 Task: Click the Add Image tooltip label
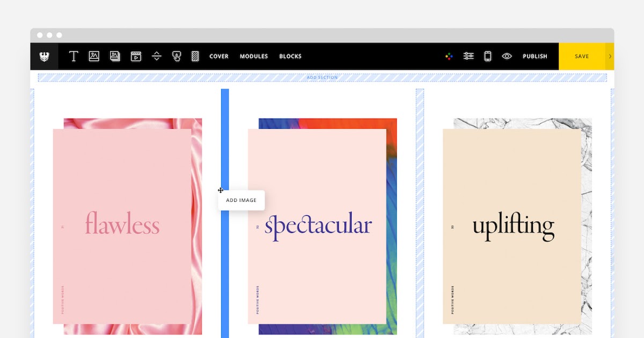(x=241, y=200)
